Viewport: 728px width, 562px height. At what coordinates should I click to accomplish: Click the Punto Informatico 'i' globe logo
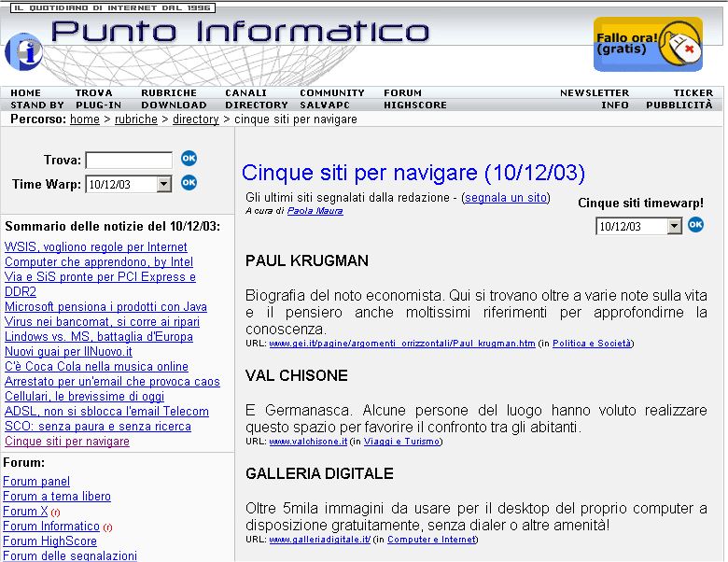pyautogui.click(x=23, y=51)
